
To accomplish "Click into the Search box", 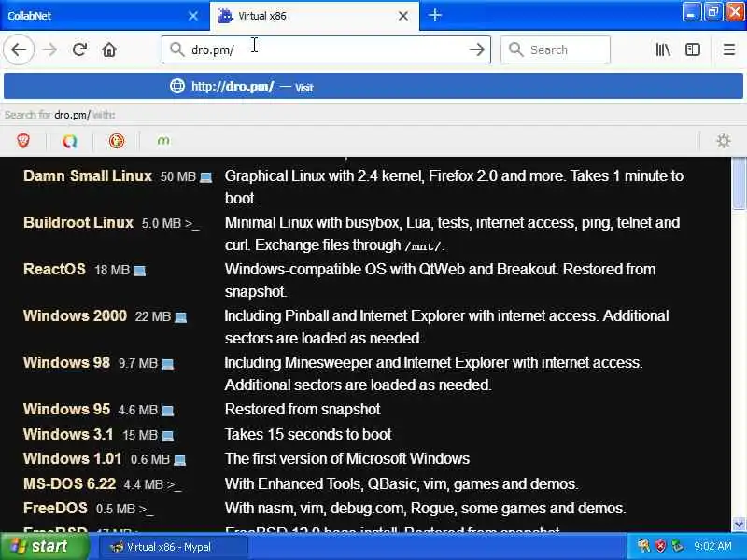I will point(556,49).
